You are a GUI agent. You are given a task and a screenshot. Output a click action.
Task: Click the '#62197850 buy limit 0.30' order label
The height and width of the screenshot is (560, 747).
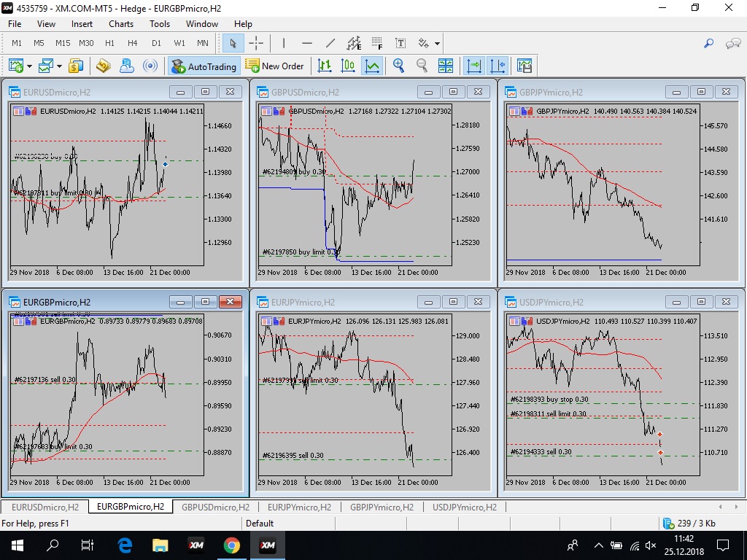[x=301, y=252]
